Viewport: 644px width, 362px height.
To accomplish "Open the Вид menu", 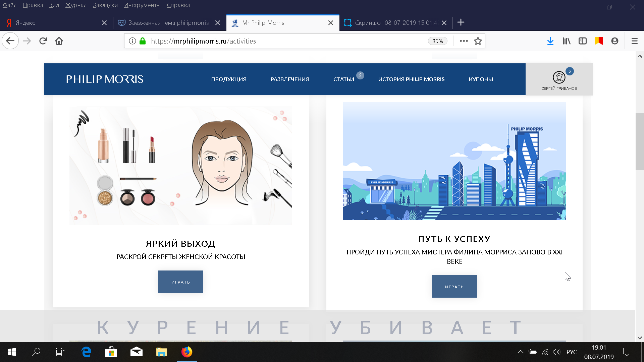I will tap(54, 5).
